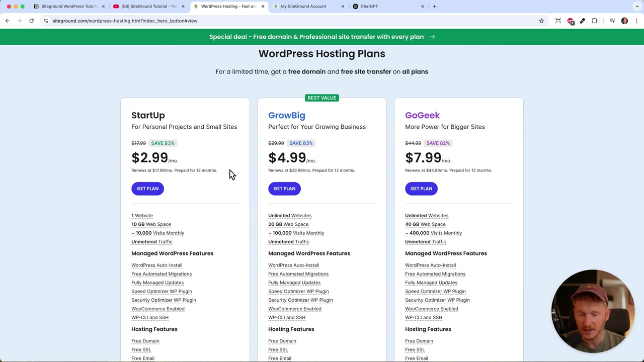Screen dimensions: 644x362
Task: Close the Siteground WordPress Tutorial tab
Action: click(103, 6)
